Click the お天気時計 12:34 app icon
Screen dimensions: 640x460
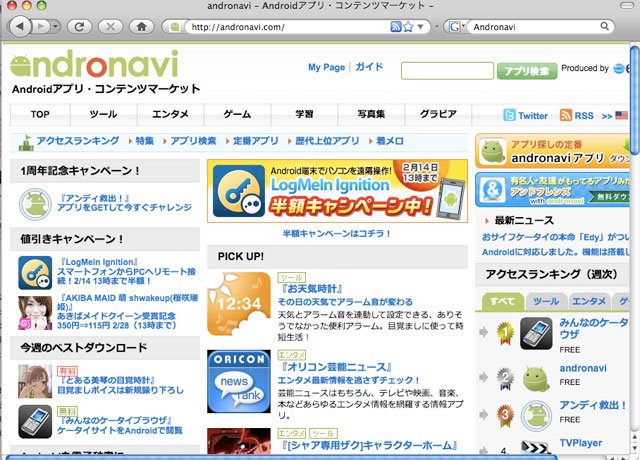(239, 304)
